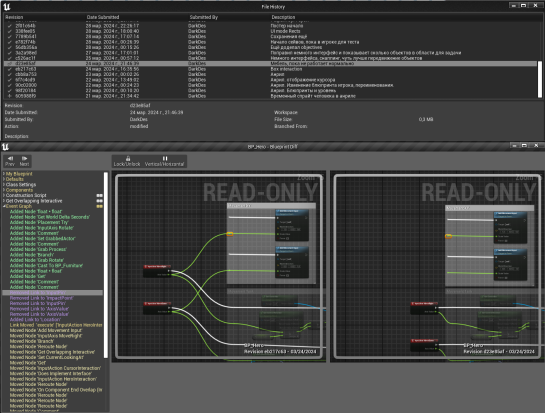Select Added Node 'Cast To BP_Furniture'
The width and height of the screenshot is (545, 413).
(x=47, y=266)
